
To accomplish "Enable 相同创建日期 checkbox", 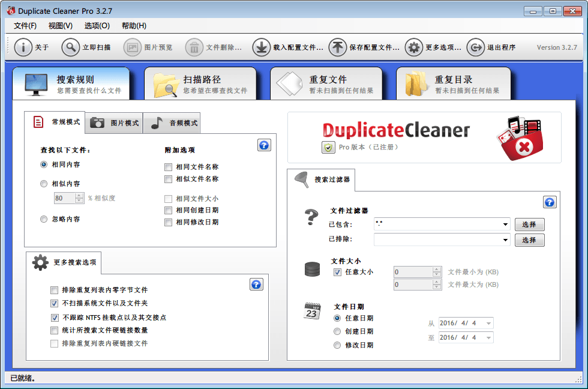I will click(169, 211).
